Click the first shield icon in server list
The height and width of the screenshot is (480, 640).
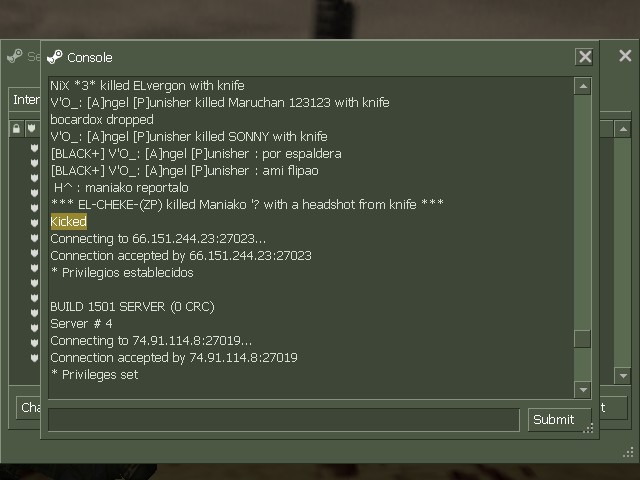click(34, 148)
